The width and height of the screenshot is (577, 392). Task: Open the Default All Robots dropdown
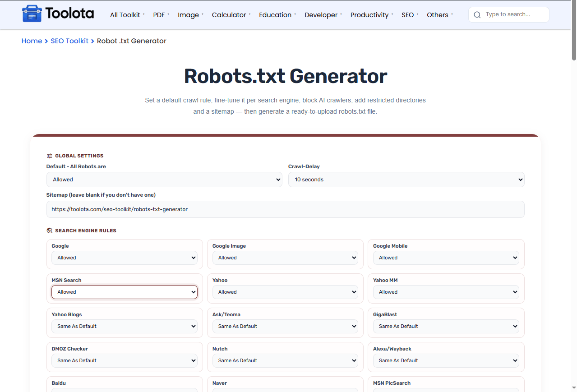[164, 180]
